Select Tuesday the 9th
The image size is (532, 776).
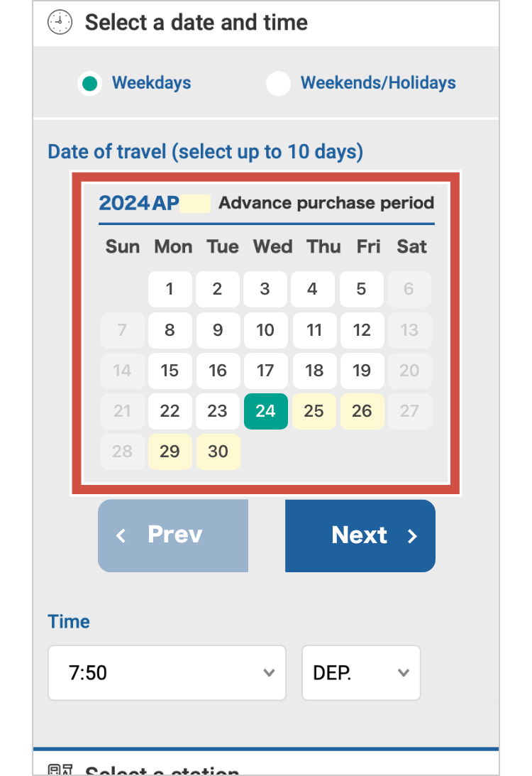pyautogui.click(x=218, y=330)
